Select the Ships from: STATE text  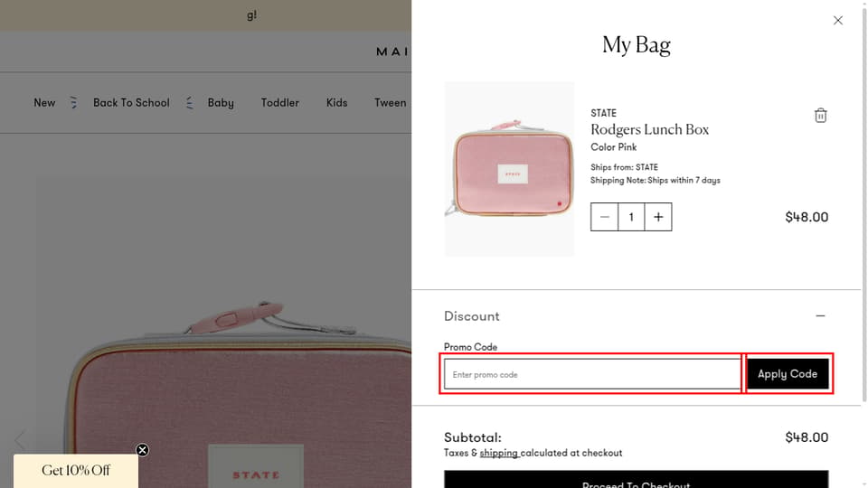pyautogui.click(x=624, y=167)
